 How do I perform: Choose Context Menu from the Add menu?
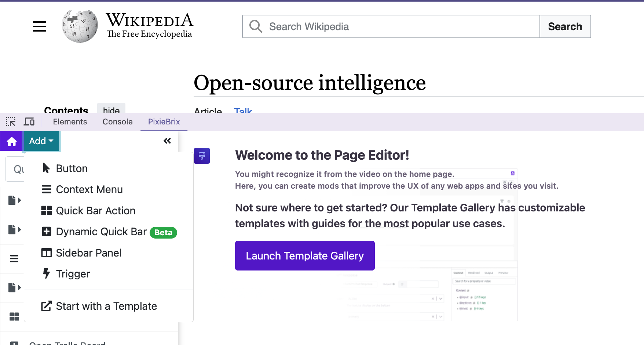coord(109,189)
